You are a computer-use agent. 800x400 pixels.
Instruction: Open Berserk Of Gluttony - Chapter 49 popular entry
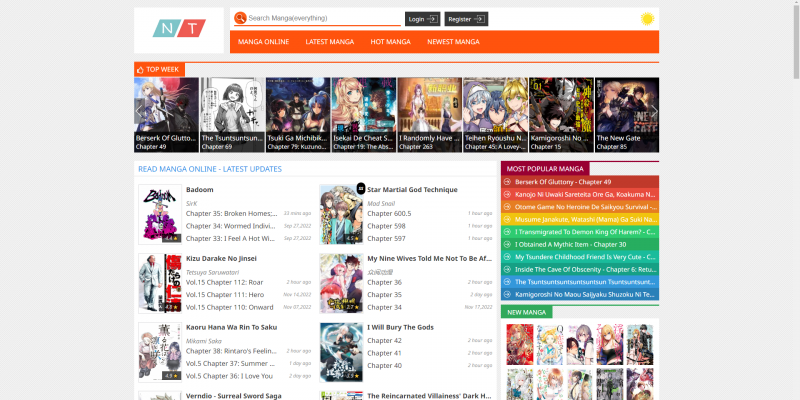563,182
